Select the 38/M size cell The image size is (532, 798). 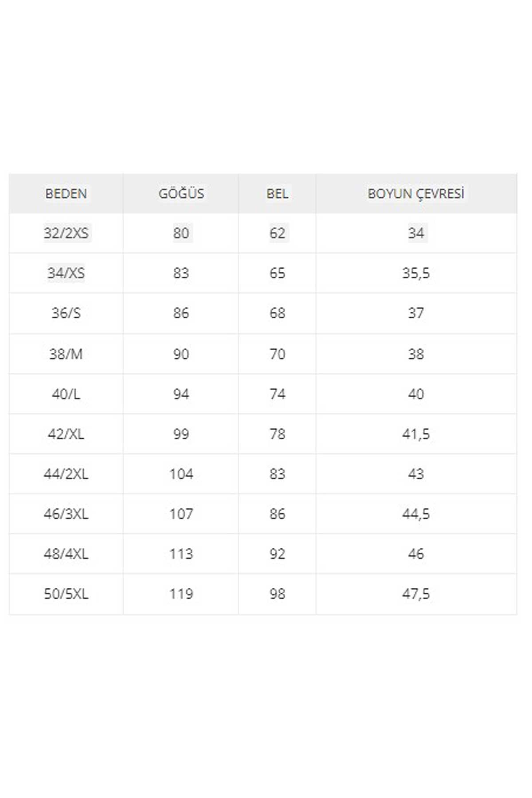(66, 354)
